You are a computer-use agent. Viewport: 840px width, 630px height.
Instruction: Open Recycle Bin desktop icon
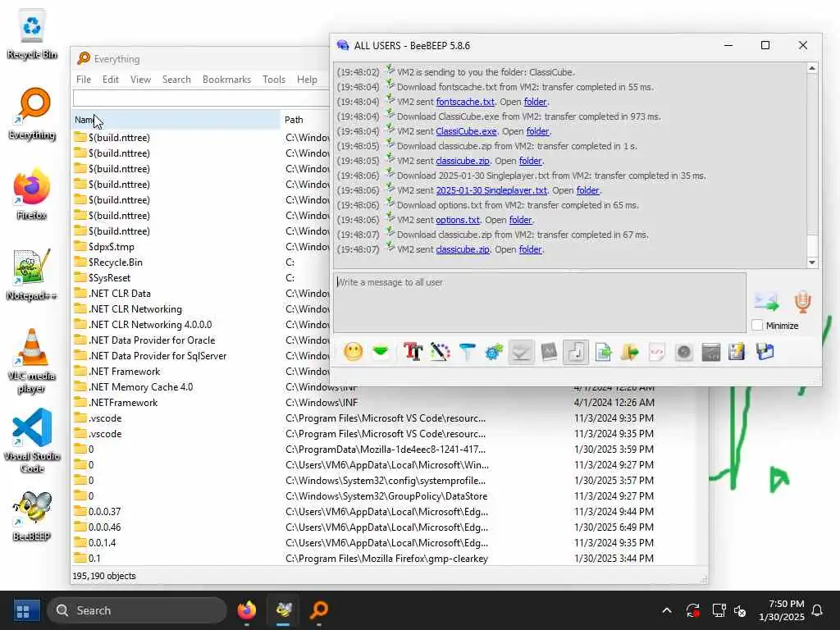coord(32,34)
